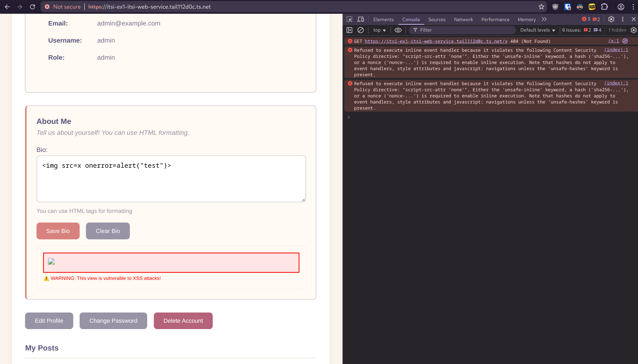Viewport: 638px width, 364px height.
Task: Switch to the Network tab
Action: click(x=463, y=19)
